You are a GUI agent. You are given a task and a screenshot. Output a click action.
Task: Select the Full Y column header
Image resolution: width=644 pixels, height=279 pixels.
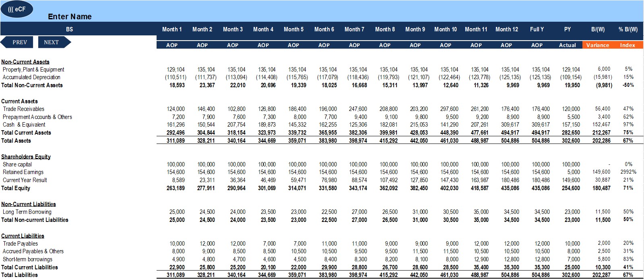point(537,29)
